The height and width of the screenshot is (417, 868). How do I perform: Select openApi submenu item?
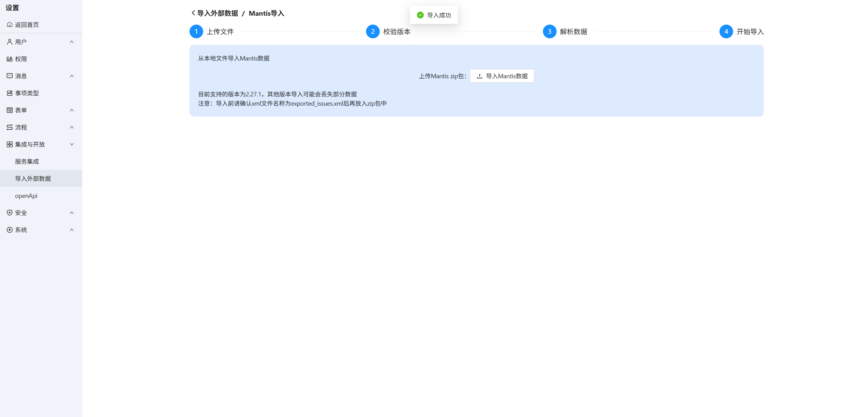[x=41, y=196]
